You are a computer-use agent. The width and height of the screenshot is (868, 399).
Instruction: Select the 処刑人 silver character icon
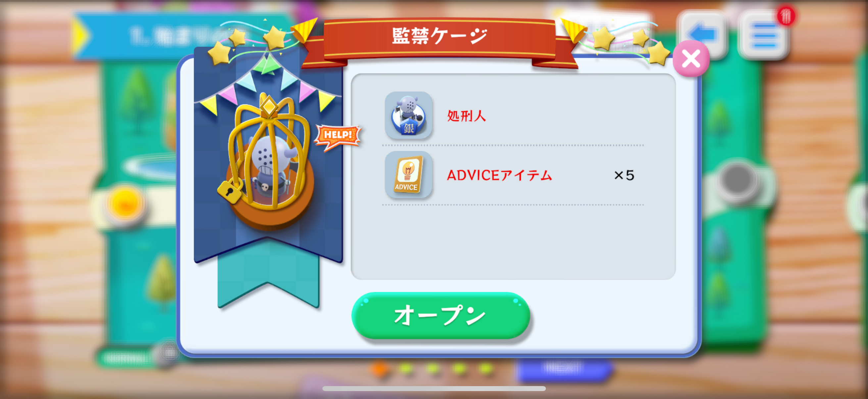(x=409, y=115)
